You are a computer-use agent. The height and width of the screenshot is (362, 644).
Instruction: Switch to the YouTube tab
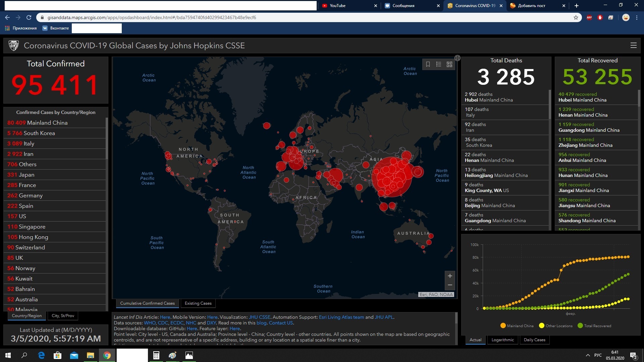(x=349, y=6)
